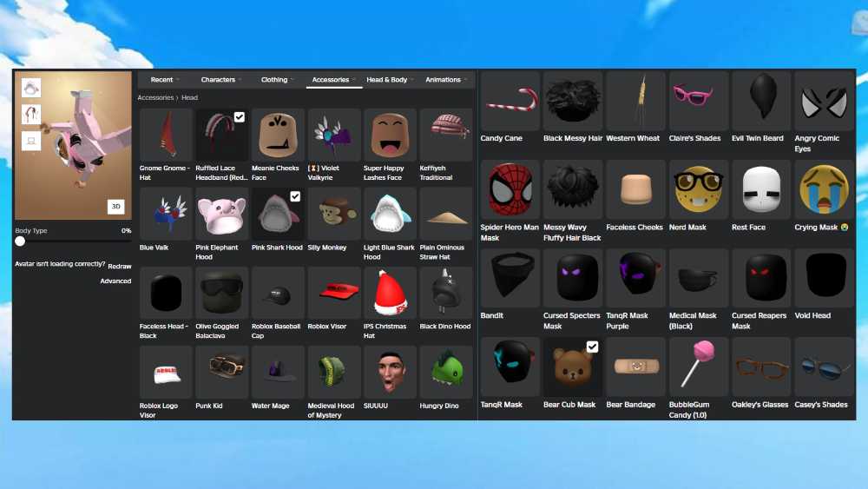Choose the Pink Elephant Hood
Screen dimensions: 868x489
(221, 214)
